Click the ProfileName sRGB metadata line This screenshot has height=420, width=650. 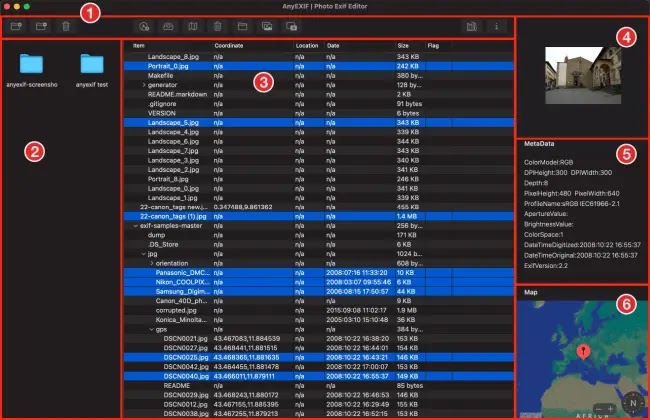572,204
